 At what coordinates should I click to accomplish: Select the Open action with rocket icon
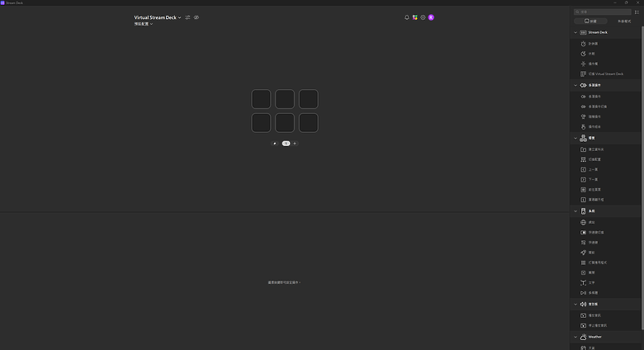point(606,253)
